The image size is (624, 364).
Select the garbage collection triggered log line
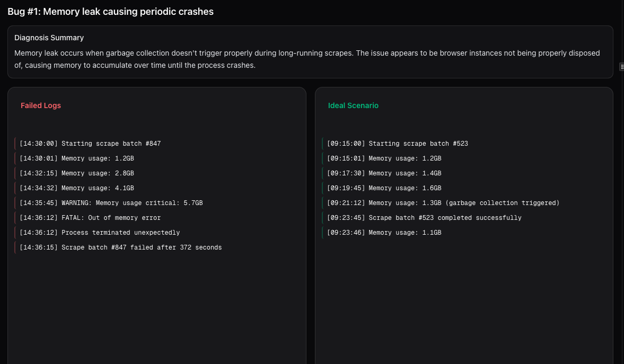tap(443, 203)
